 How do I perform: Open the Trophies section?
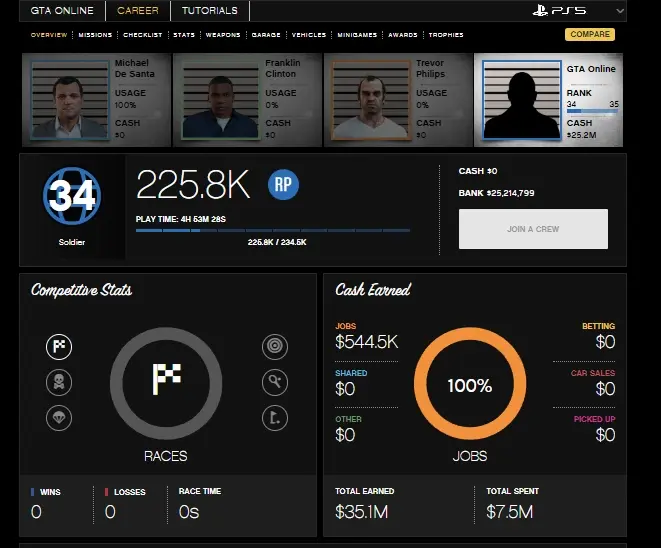click(x=445, y=35)
